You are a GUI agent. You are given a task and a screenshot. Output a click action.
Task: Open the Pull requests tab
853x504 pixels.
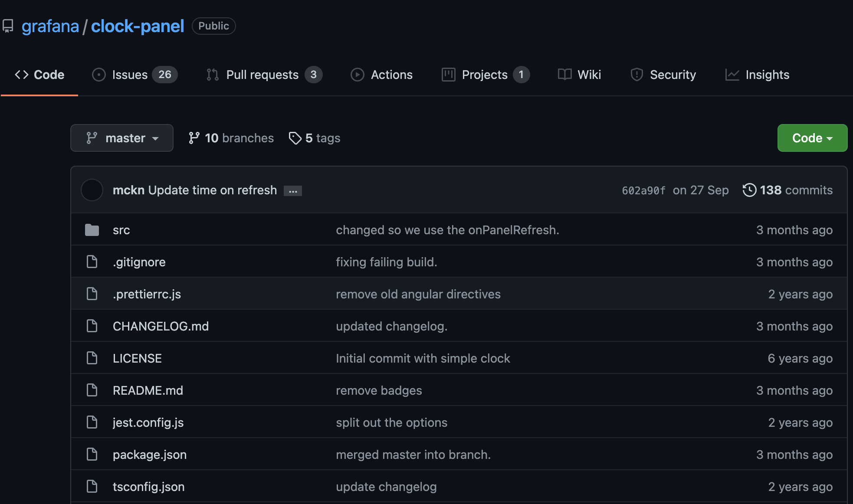coord(264,75)
